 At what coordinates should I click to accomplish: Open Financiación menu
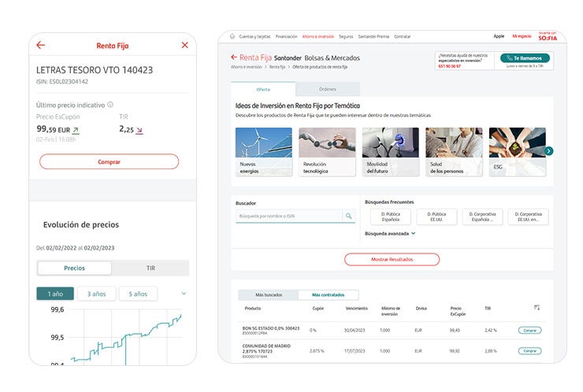point(286,36)
